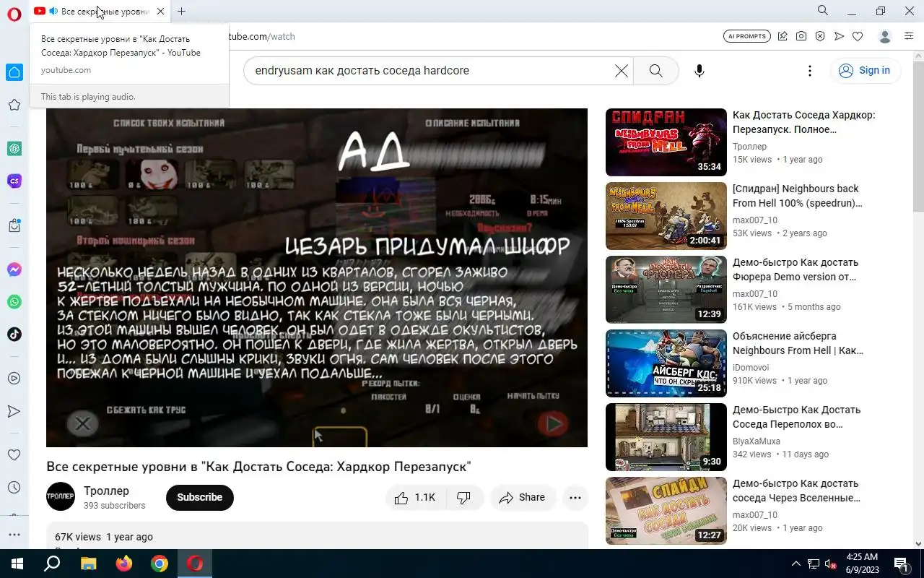Open Windows taskbar search
This screenshot has width=924, height=578.
point(52,564)
